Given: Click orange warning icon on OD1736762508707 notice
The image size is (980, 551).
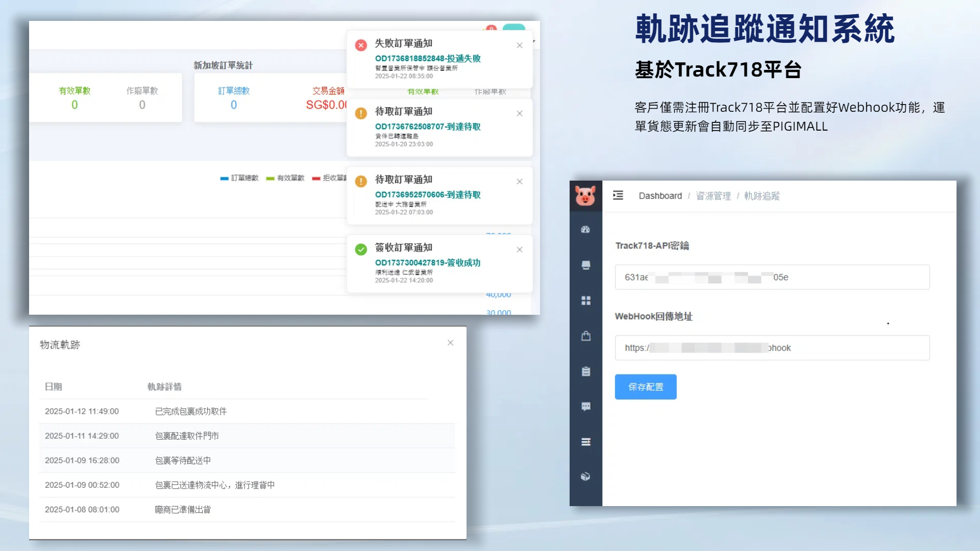Looking at the screenshot, I should (x=361, y=113).
